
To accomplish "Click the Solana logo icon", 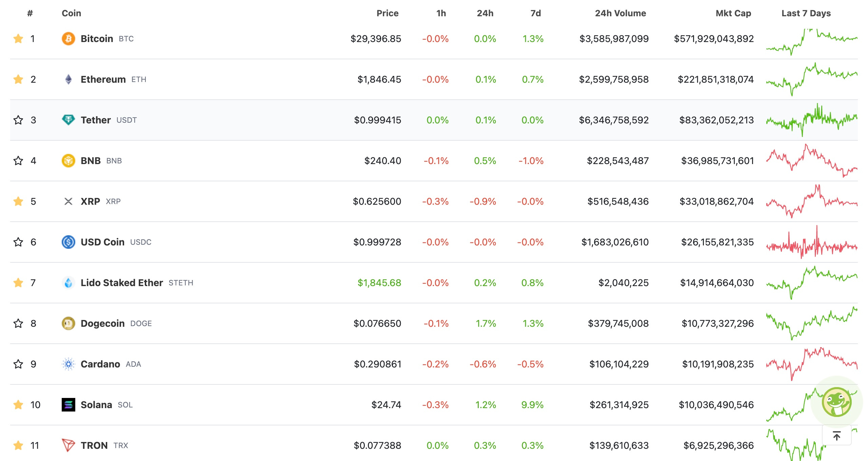I will [x=68, y=405].
